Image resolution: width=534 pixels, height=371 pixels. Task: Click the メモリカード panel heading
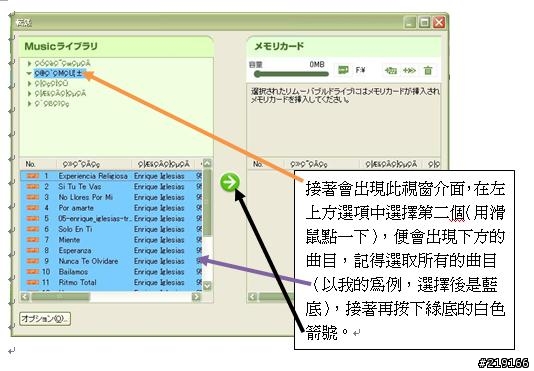tap(279, 46)
